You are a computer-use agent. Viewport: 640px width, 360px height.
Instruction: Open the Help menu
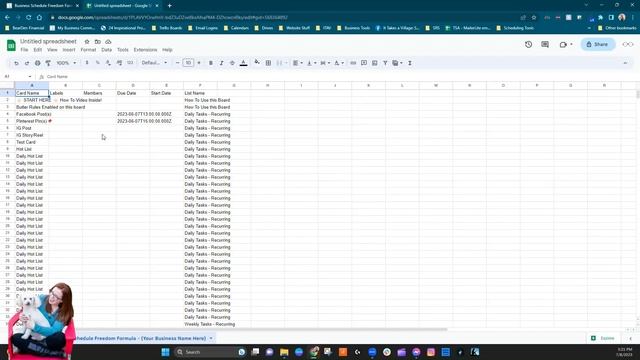click(167, 50)
